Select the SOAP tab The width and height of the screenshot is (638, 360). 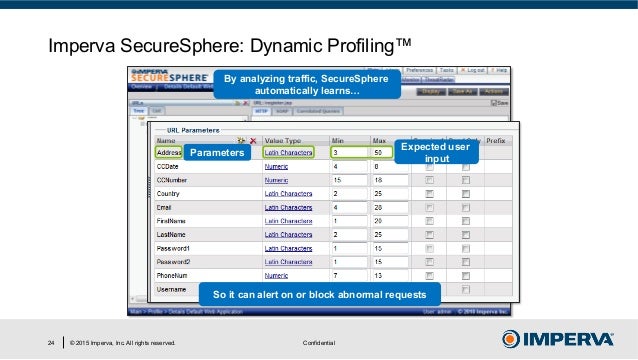pyautogui.click(x=282, y=111)
